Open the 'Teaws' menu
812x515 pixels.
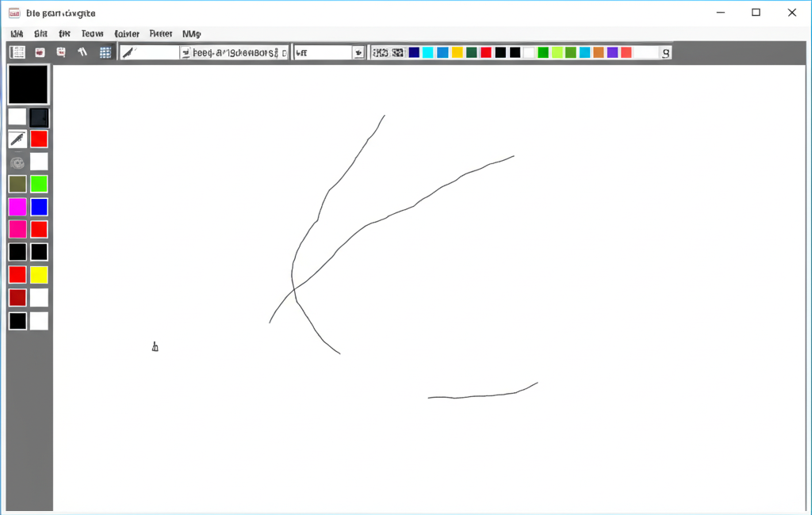(x=92, y=33)
